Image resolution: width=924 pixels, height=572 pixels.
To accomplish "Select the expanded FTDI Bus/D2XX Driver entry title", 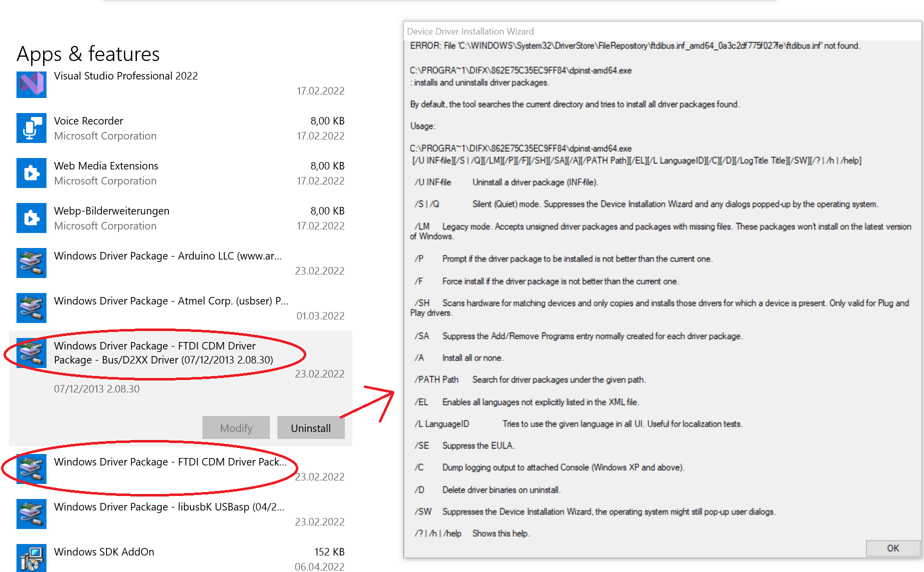I will 163,353.
